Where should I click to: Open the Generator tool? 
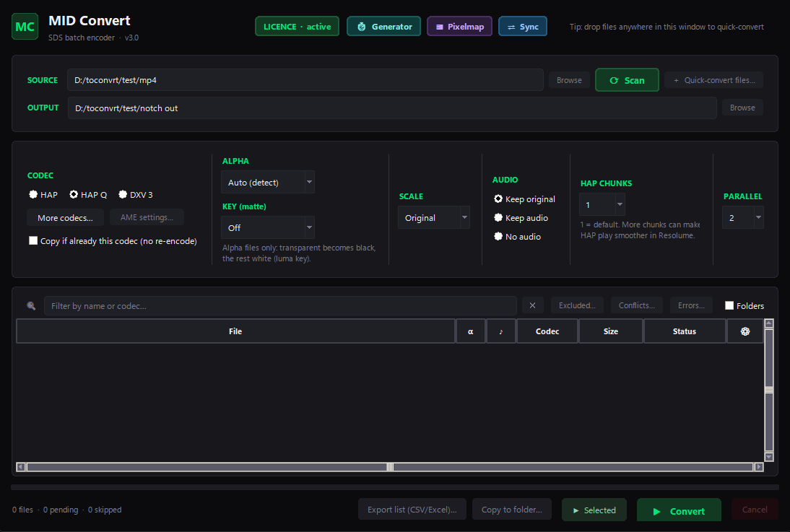pos(384,27)
